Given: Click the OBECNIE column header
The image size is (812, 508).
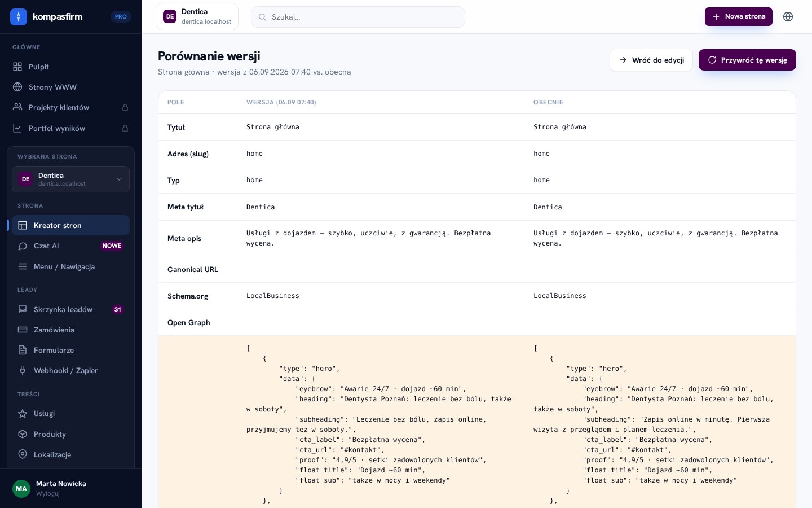Looking at the screenshot, I should [x=548, y=102].
